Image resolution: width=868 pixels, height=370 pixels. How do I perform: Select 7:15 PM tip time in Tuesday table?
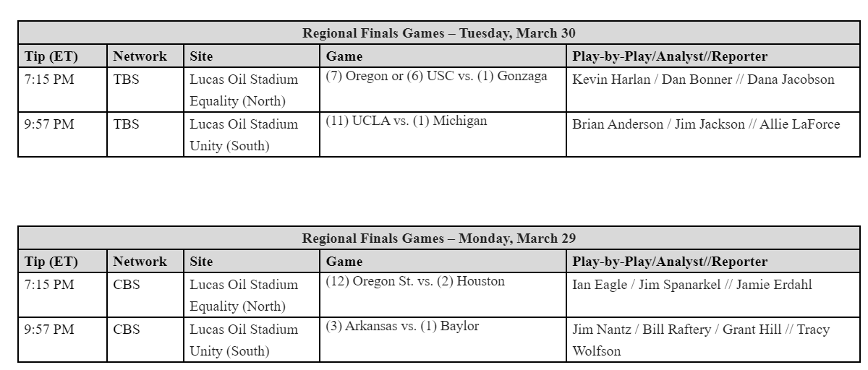tap(49, 79)
